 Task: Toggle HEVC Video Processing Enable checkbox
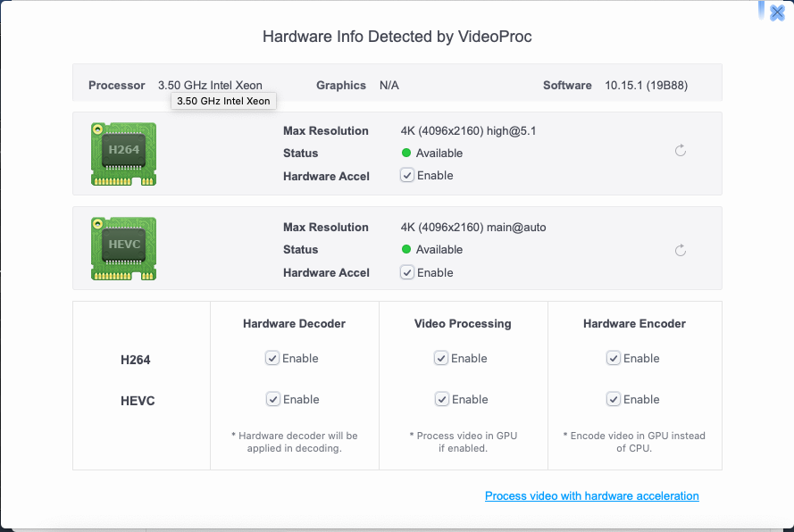pyautogui.click(x=441, y=399)
